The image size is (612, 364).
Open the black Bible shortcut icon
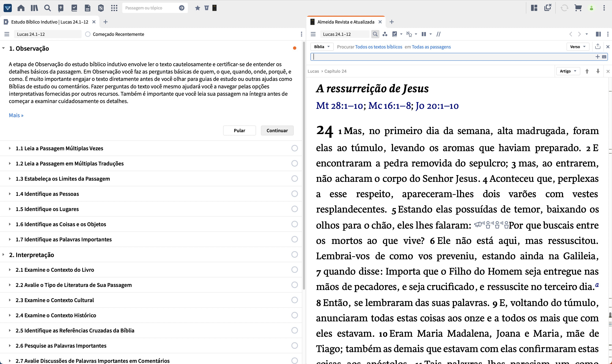[x=214, y=8]
